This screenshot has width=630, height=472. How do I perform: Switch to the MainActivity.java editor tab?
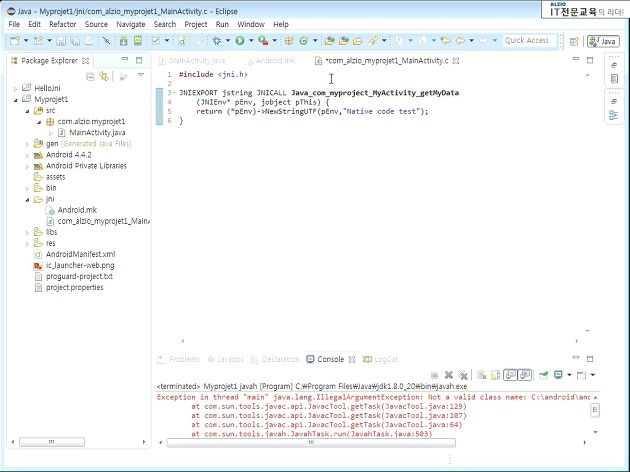coord(192,61)
